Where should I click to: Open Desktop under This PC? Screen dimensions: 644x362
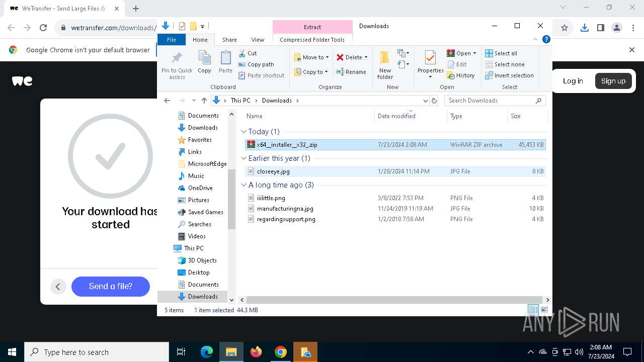pyautogui.click(x=194, y=273)
